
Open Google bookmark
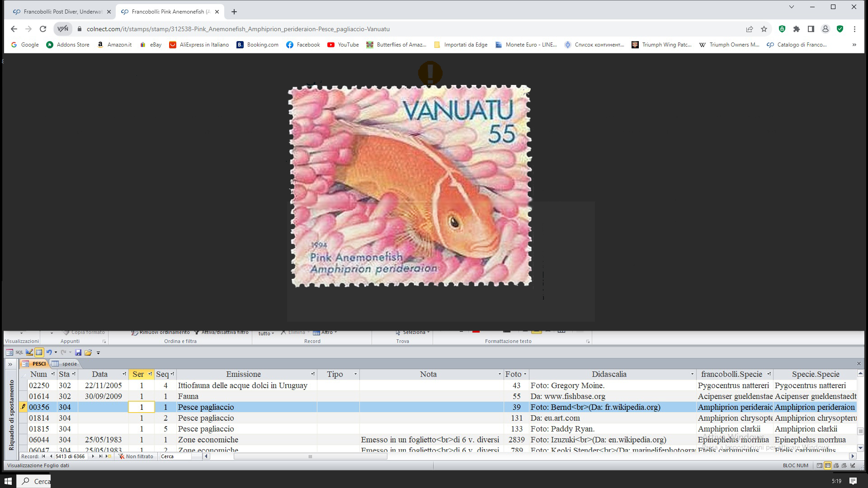pos(25,45)
